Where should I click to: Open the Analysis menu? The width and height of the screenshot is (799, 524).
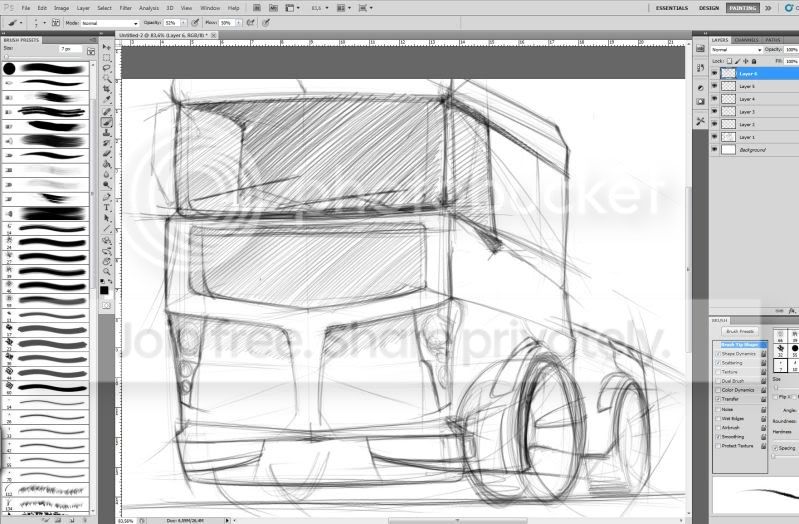[x=149, y=8]
